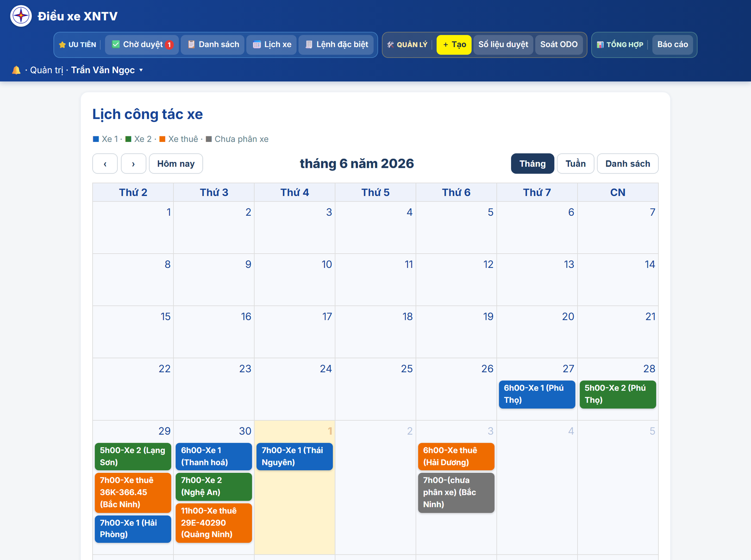Click the Điều xe XNTV title link
The height and width of the screenshot is (560, 751).
(x=78, y=16)
